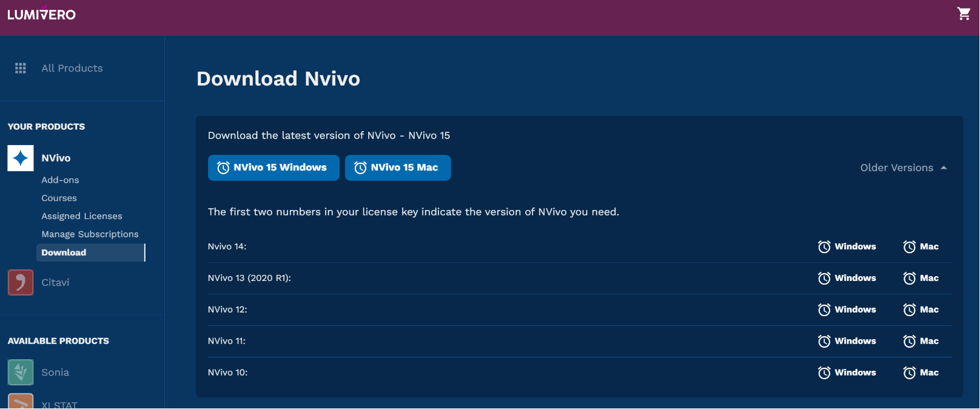Viewport: 980px width, 409px height.
Task: Download NVivo 15 Windows
Action: click(274, 167)
